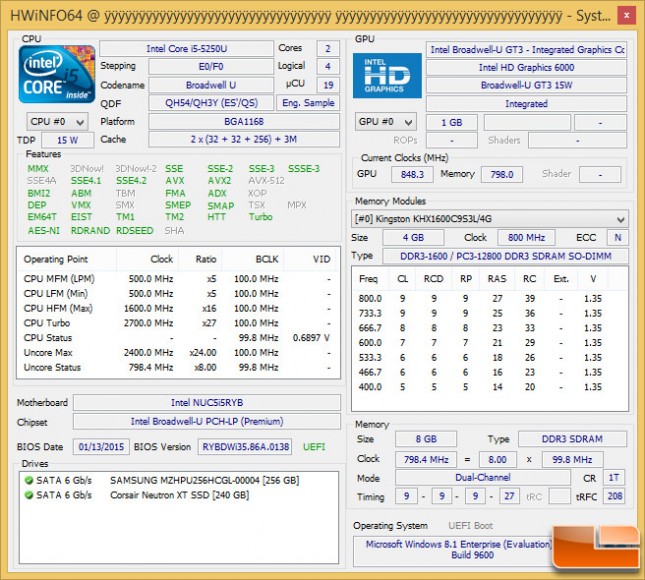The image size is (645, 580).
Task: Click the 8 GB memory size value
Action: [x=426, y=439]
